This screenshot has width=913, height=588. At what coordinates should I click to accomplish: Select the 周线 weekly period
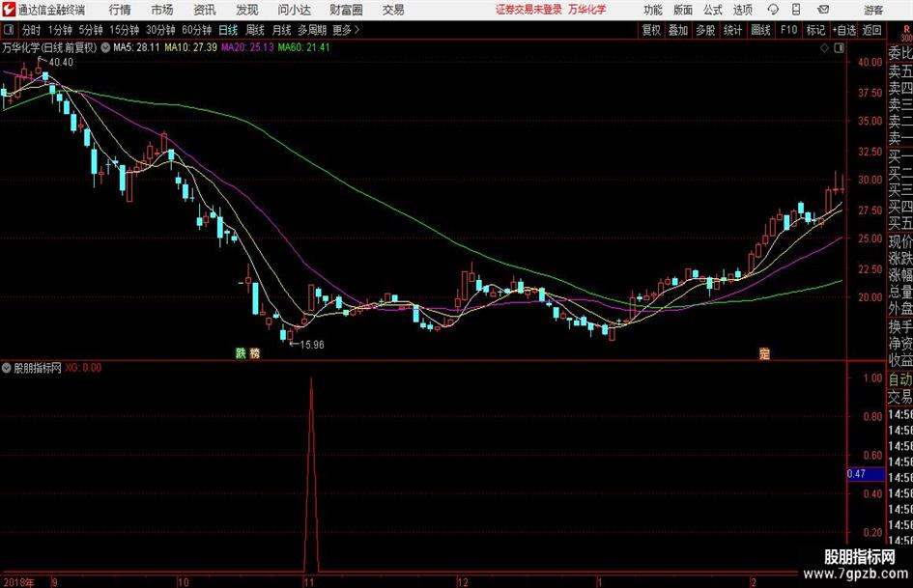click(x=255, y=30)
